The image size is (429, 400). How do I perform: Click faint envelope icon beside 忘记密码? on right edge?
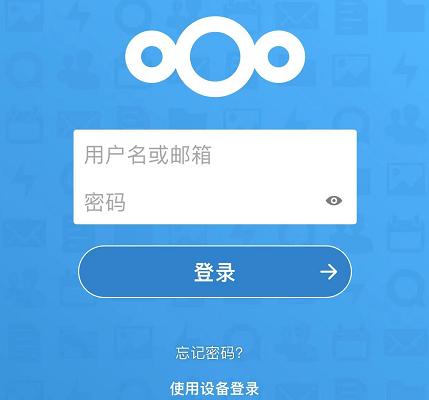(407, 343)
